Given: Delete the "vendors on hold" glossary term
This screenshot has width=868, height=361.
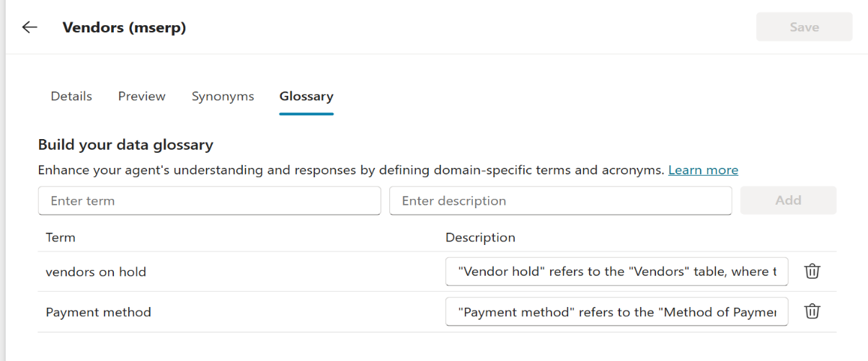Looking at the screenshot, I should [x=812, y=271].
